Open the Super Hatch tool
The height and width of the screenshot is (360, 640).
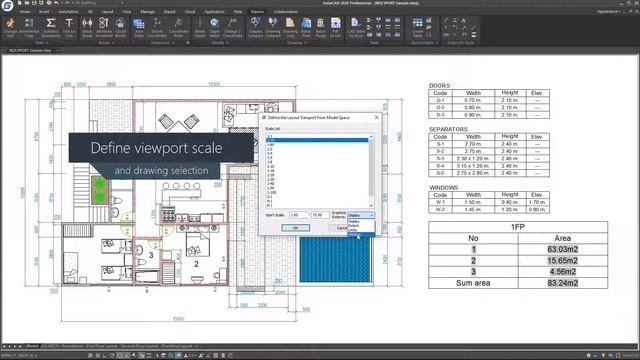tap(215, 28)
